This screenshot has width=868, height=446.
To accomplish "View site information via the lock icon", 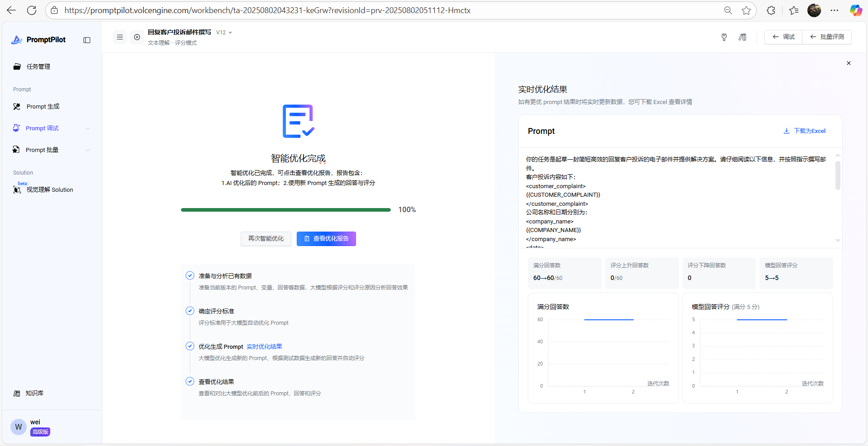I will (54, 10).
